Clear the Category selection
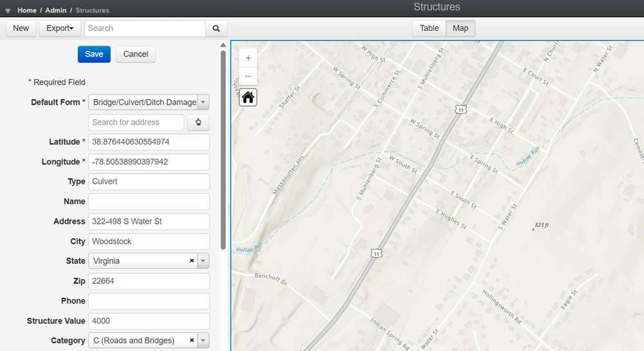Viewport: 644px width, 351px height. point(191,340)
